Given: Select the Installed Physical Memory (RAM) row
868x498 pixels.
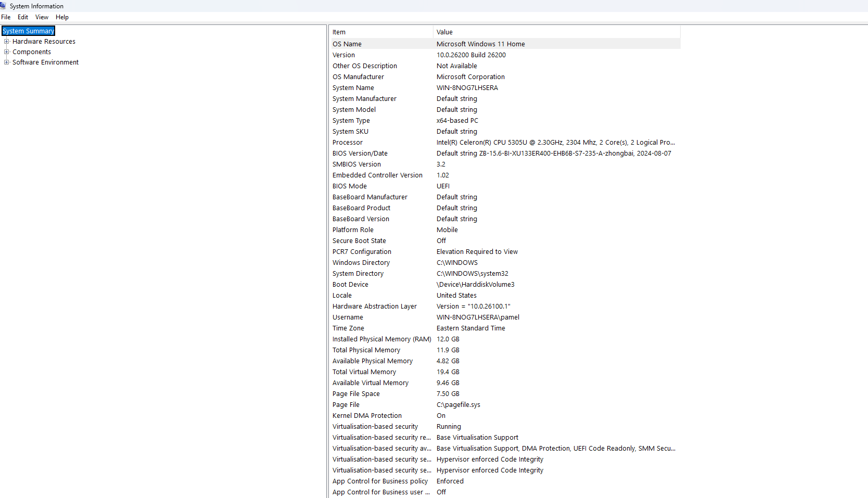Looking at the screenshot, I should click(505, 339).
